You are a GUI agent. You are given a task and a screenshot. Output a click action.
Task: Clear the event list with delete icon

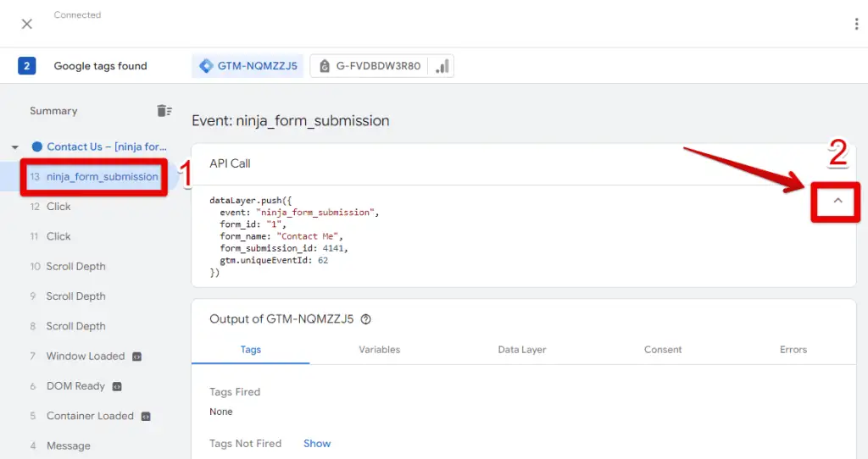click(x=164, y=111)
